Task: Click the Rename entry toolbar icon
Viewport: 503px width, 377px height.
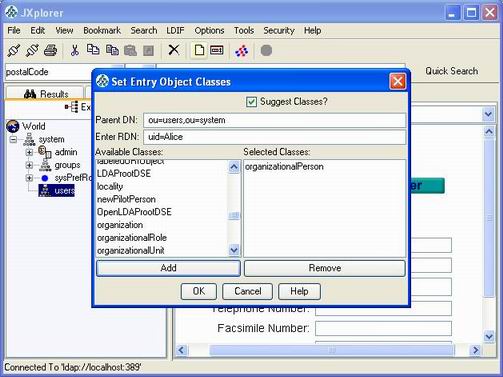Action: (217, 50)
